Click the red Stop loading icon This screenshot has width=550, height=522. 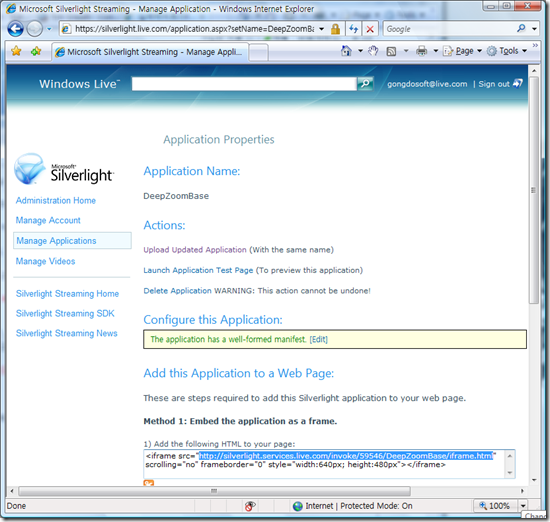370,29
